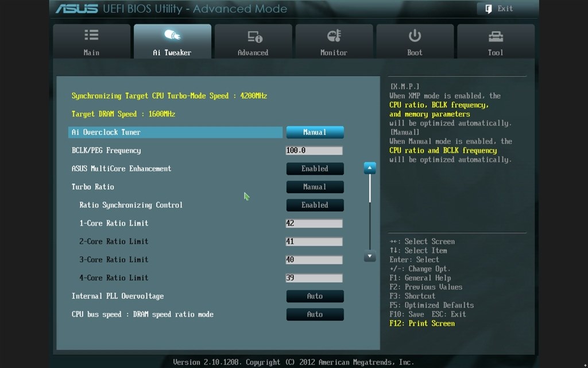
Task: Click the [X.M.P.] help heading
Action: click(405, 86)
